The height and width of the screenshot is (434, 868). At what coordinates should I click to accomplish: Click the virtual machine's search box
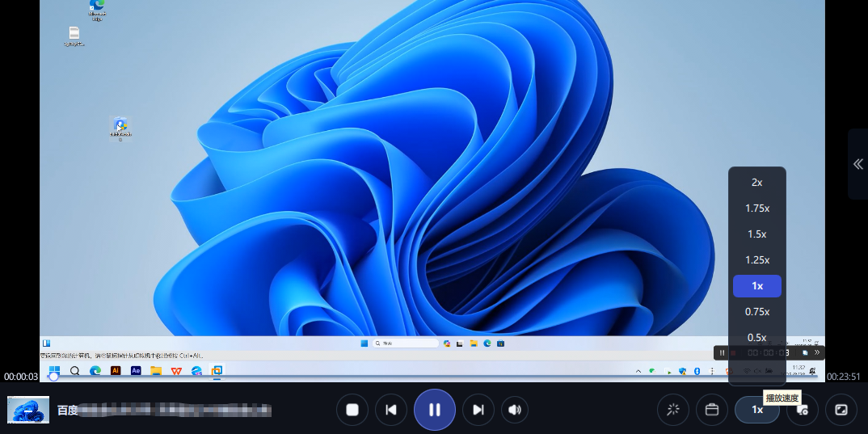pyautogui.click(x=405, y=343)
